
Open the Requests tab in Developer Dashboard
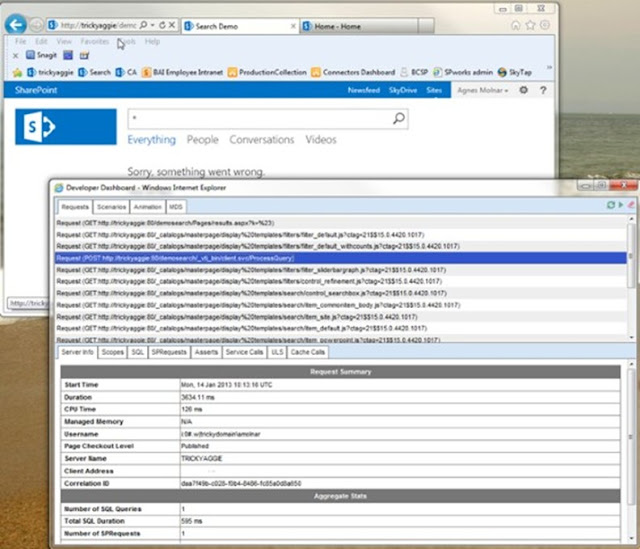75,207
